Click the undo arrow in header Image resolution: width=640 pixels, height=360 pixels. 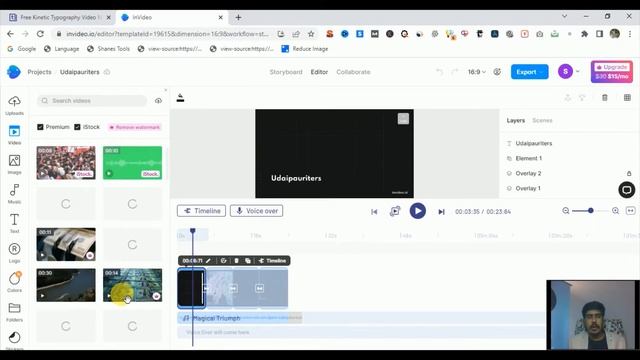(440, 72)
